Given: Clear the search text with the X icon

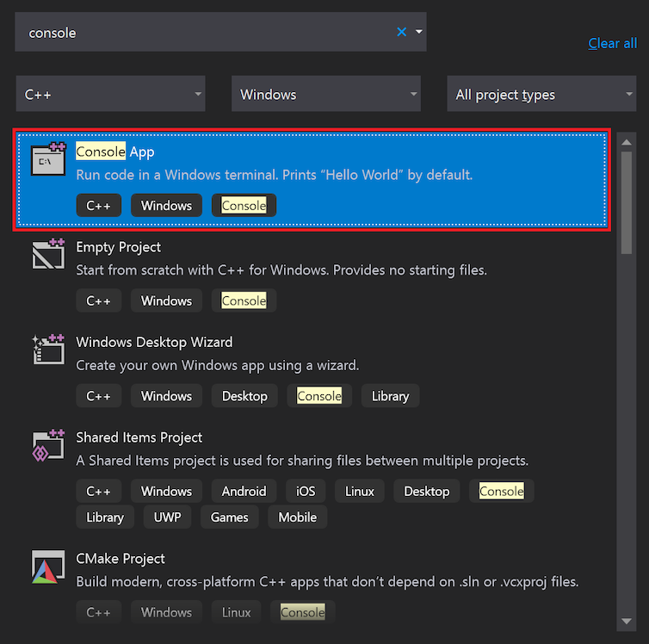Looking at the screenshot, I should coord(401,32).
